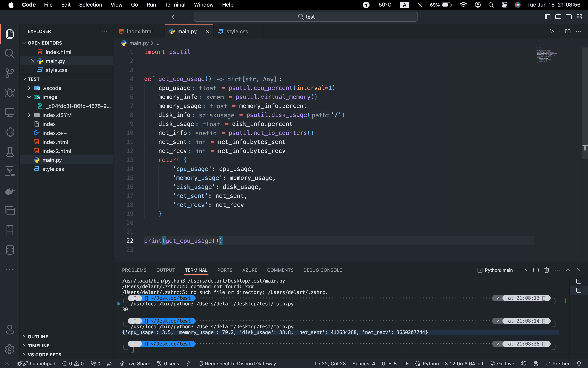Collapse the Open Editors section
Screen dimensions: 588x368
23,43
